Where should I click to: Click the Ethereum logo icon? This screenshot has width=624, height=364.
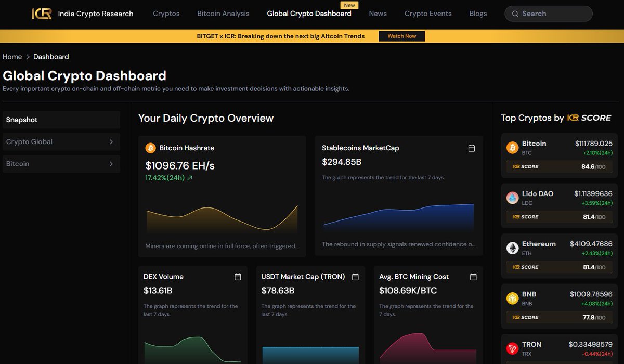pyautogui.click(x=513, y=248)
